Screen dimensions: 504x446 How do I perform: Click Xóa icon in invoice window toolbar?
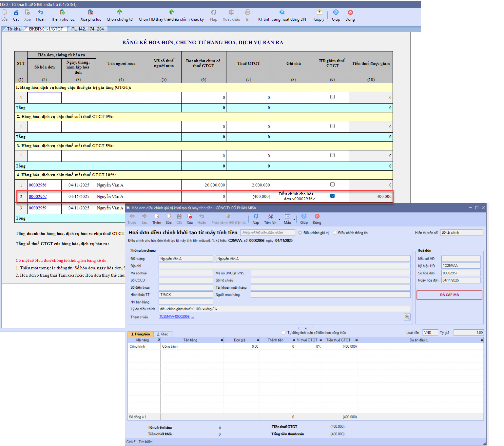pyautogui.click(x=189, y=217)
